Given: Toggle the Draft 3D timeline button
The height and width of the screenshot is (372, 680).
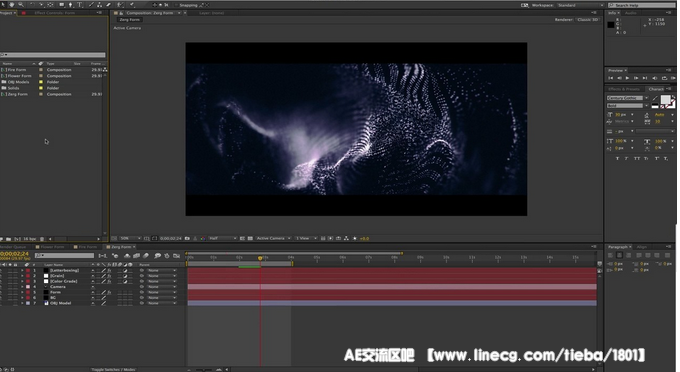Looking at the screenshot, I should coord(115,256).
